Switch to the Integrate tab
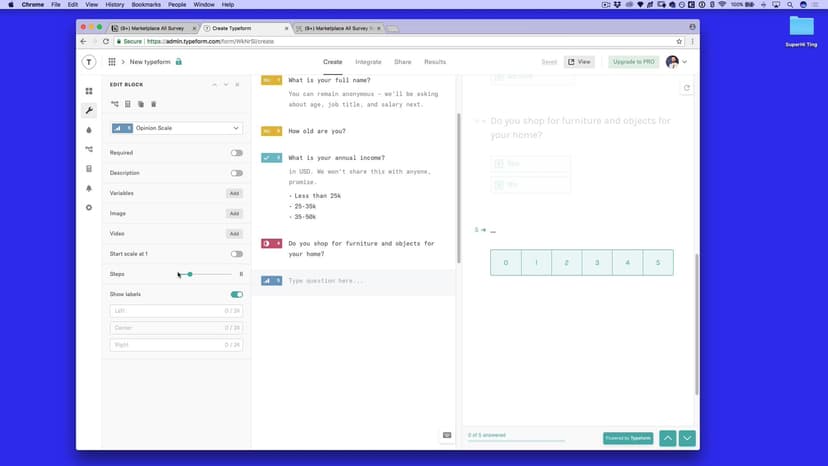828x466 pixels. coord(368,62)
